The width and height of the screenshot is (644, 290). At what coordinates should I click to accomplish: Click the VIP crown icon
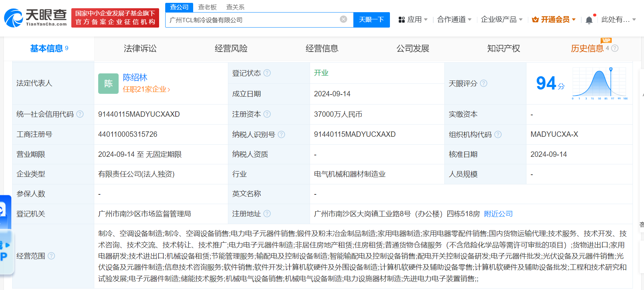535,20
